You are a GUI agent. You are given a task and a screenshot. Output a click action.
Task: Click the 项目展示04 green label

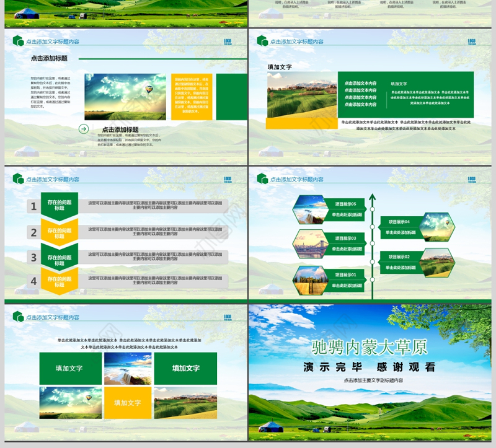(x=399, y=221)
